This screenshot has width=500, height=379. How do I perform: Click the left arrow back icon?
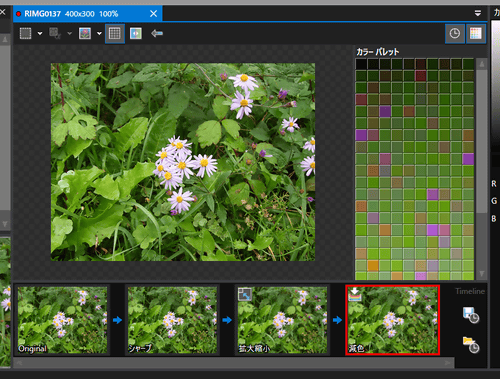(x=157, y=33)
